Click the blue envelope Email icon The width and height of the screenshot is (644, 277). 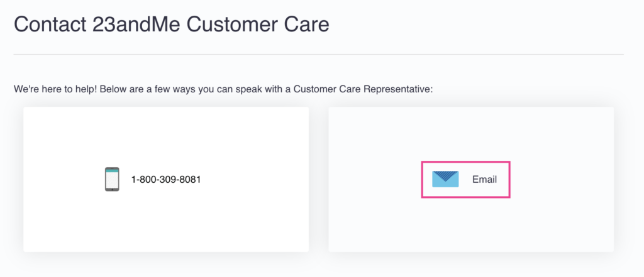tap(445, 180)
